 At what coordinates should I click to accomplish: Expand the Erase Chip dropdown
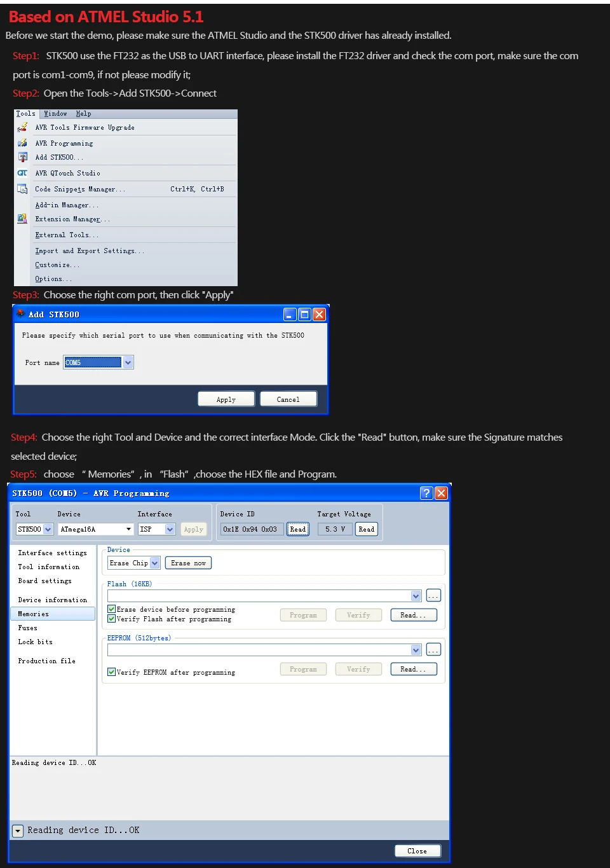click(155, 563)
